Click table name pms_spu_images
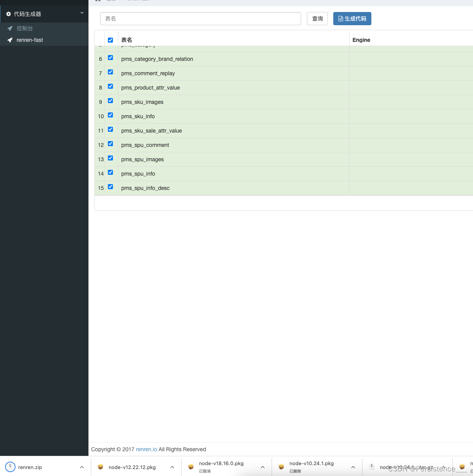This screenshot has height=476, width=473. click(142, 159)
